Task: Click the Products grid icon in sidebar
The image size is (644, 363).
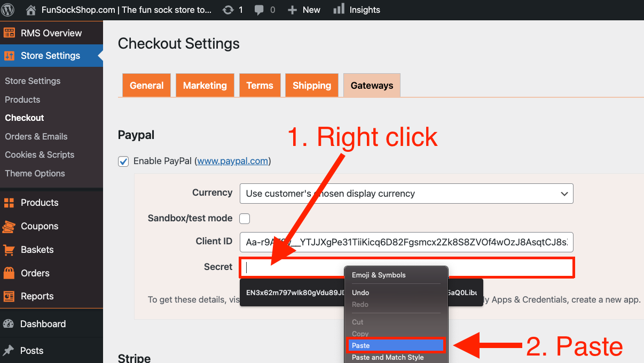Action: [9, 203]
